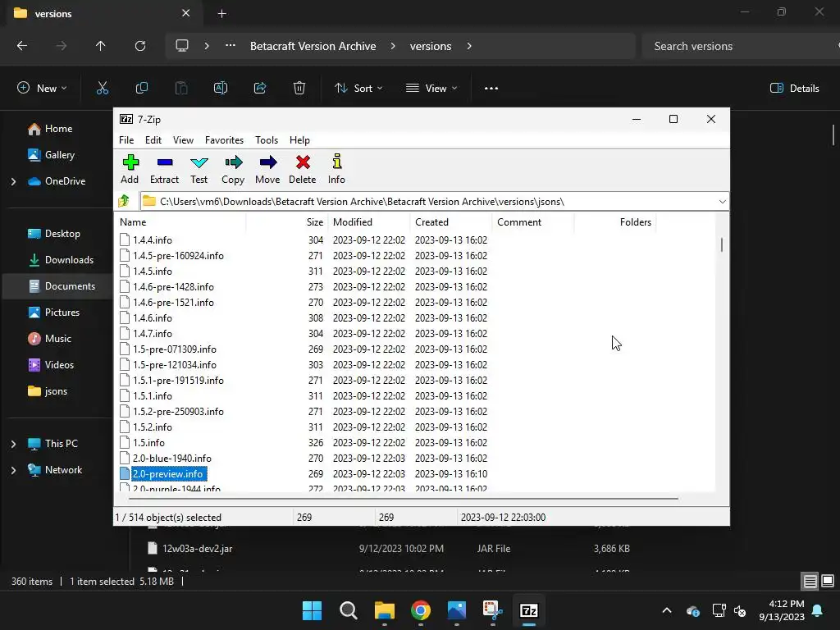Open the See more ellipsis menu
Screen dimensions: 840x630
[x=491, y=89]
